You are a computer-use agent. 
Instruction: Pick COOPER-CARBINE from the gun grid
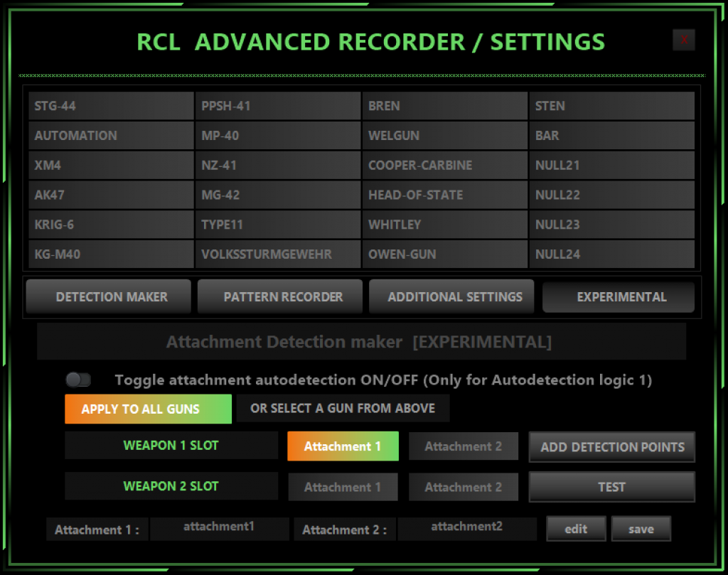[x=445, y=165]
